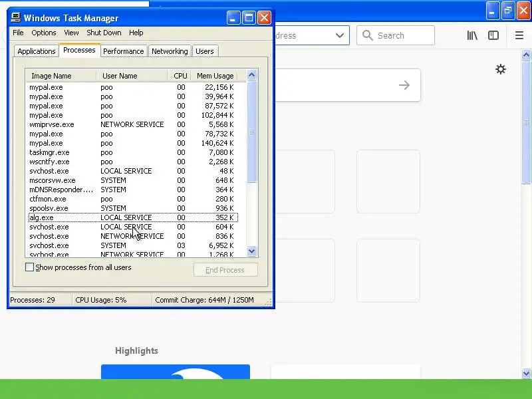The image size is (532, 399).
Task: Open the View menu
Action: [x=71, y=33]
